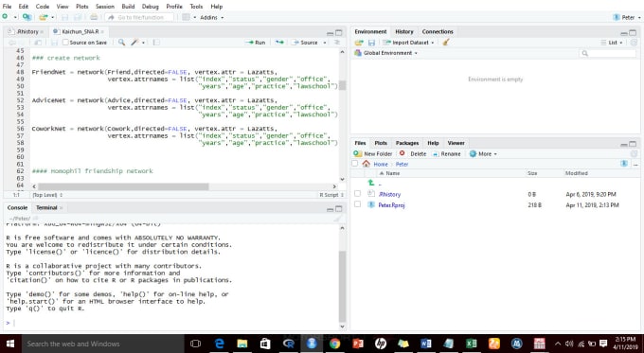Toggle select-all checkbox in Files path bar
This screenshot has width=644, height=353.
(355, 164)
